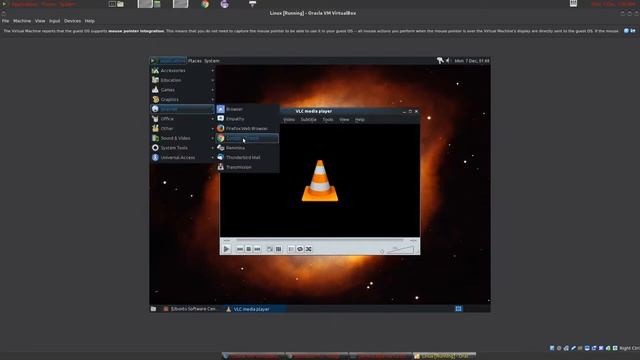The height and width of the screenshot is (360, 640).
Task: Open the Browser entry in the submenu
Action: coord(247,109)
